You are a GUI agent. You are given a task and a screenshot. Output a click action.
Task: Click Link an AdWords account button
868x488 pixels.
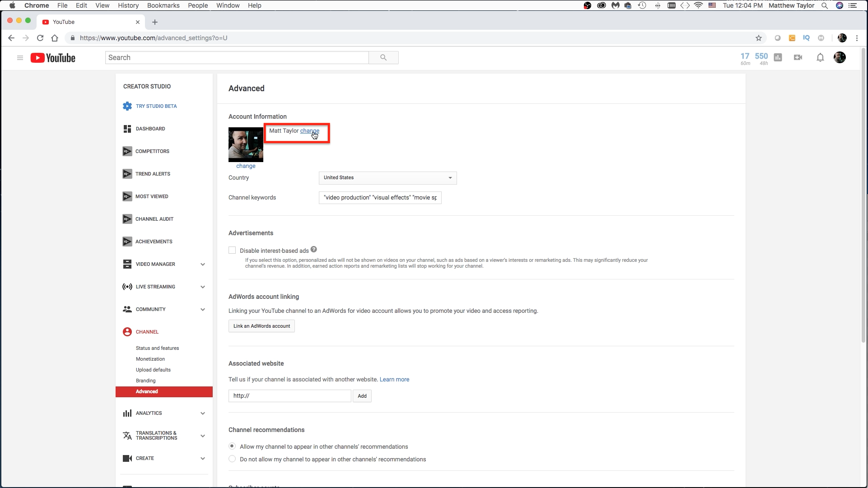[x=262, y=326]
